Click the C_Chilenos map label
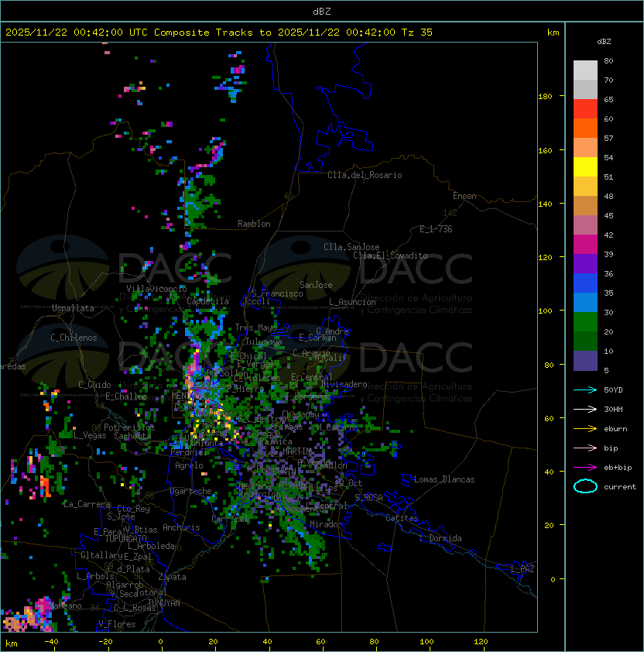 coord(74,338)
